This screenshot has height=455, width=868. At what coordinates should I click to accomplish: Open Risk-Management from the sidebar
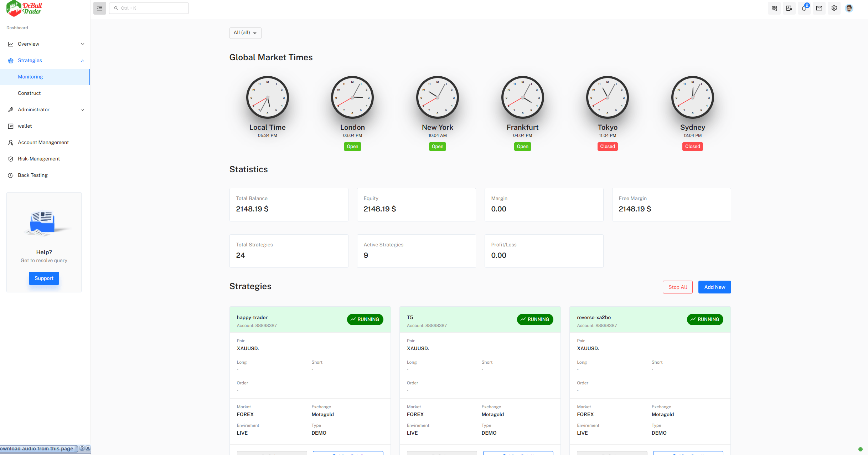pyautogui.click(x=38, y=159)
